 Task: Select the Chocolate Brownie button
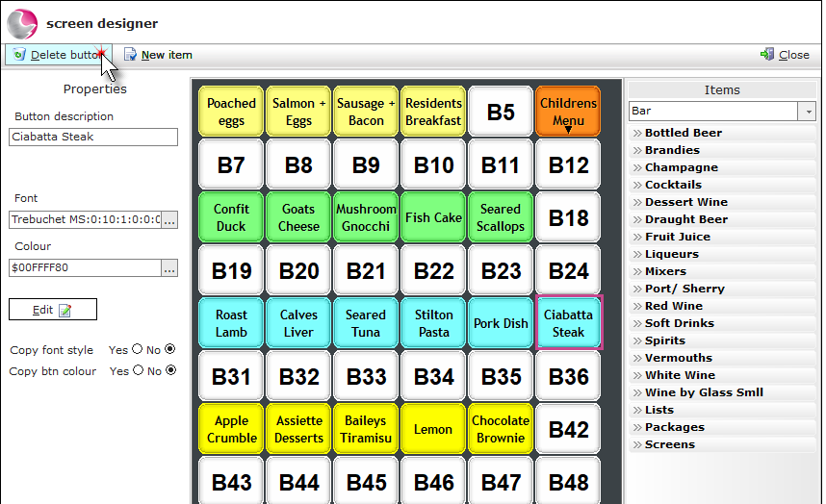click(x=501, y=429)
